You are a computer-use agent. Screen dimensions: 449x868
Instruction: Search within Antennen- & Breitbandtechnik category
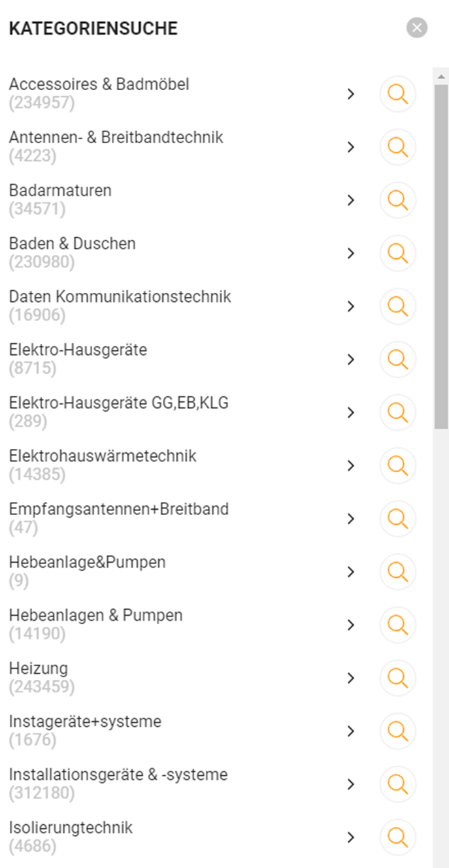click(397, 147)
